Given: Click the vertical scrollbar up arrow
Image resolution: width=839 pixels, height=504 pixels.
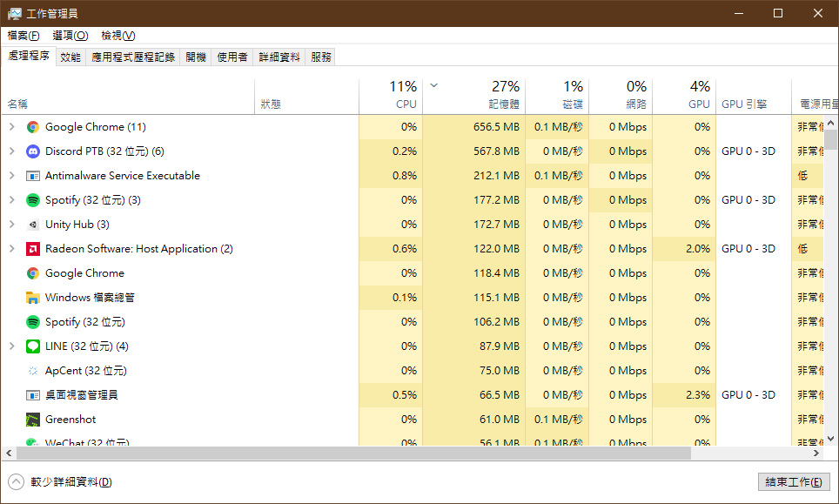Looking at the screenshot, I should pos(830,123).
